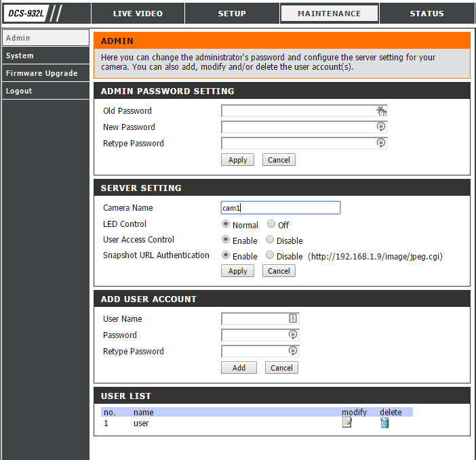
Task: Click the modify icon for user
Action: [347, 423]
